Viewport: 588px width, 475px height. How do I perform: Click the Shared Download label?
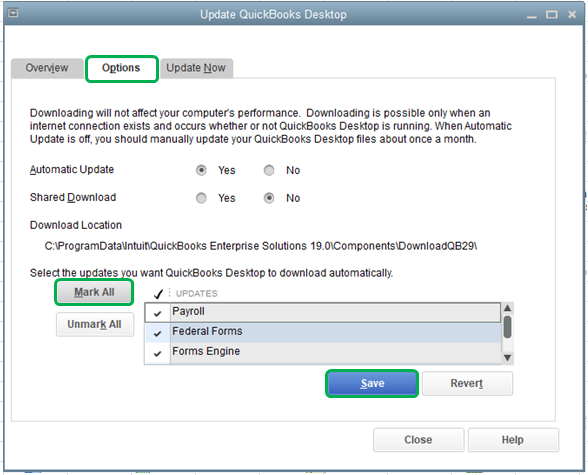click(x=73, y=197)
